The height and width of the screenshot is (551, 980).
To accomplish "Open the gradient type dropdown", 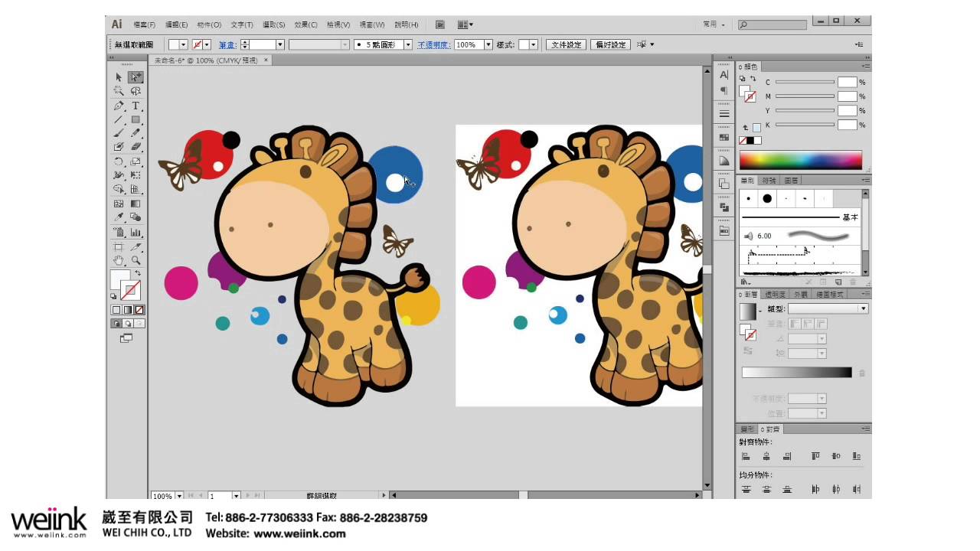I will (x=864, y=308).
